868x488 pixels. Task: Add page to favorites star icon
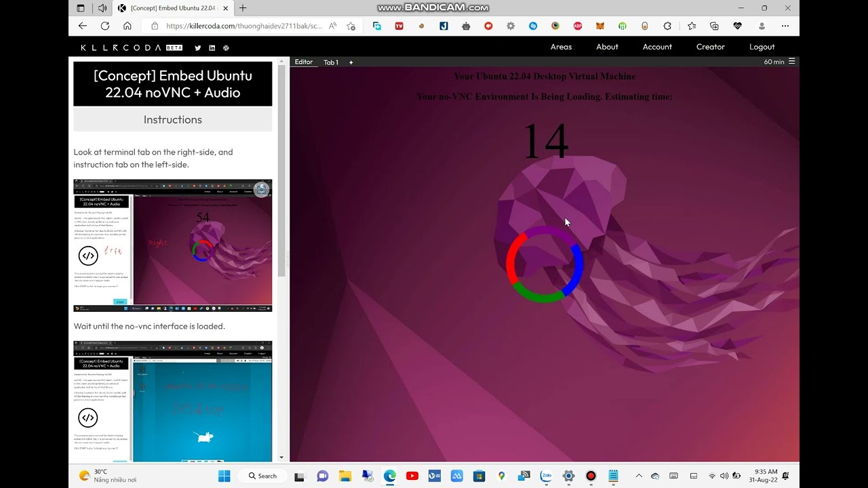tap(351, 26)
